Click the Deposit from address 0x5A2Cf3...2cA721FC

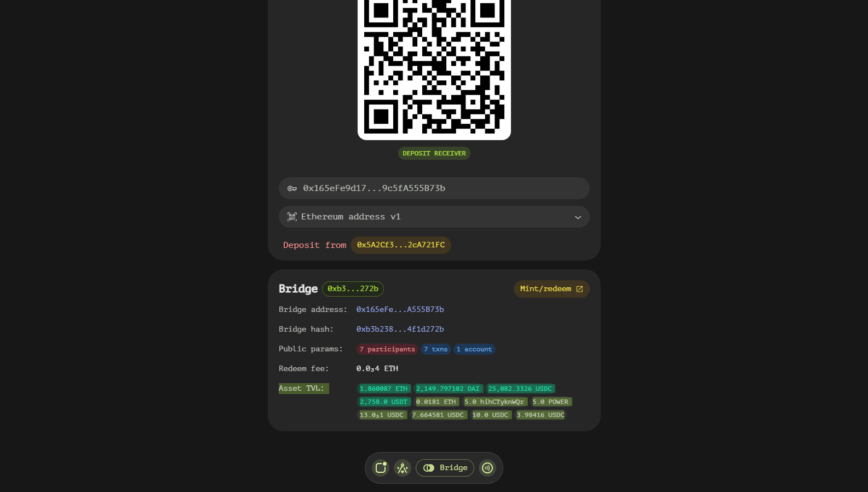click(401, 245)
